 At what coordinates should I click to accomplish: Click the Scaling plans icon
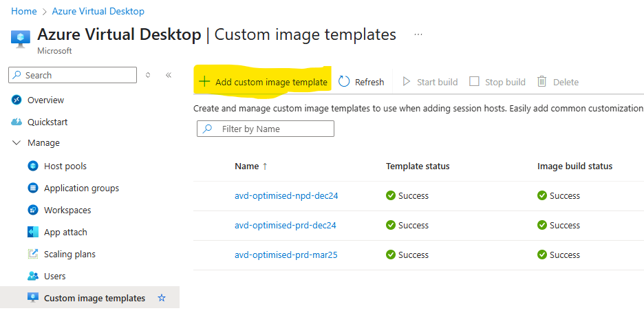coord(32,255)
